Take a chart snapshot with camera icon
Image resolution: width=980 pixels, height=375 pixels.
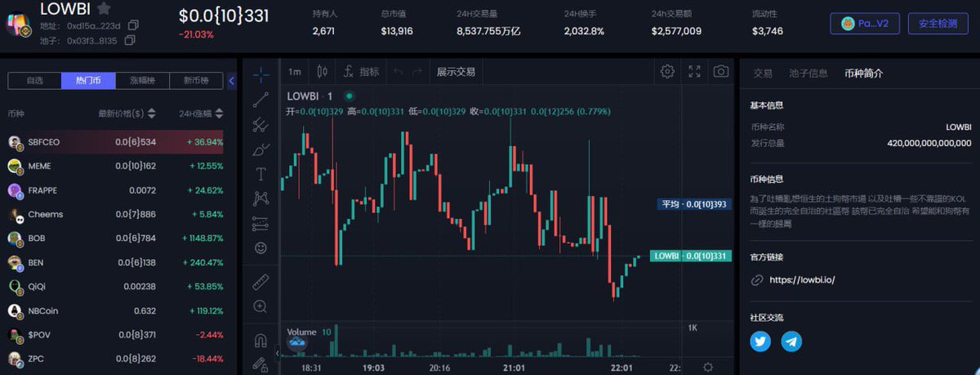tap(720, 71)
